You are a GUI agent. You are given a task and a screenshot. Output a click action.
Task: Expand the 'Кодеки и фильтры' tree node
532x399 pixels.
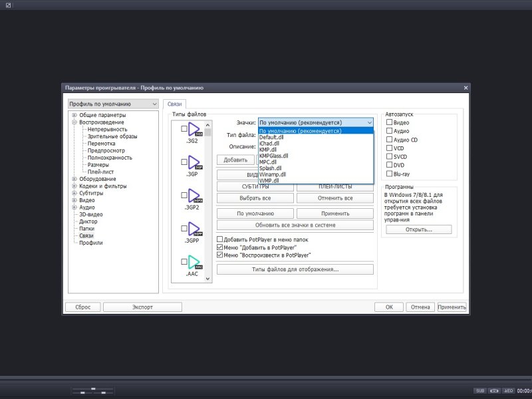74,186
